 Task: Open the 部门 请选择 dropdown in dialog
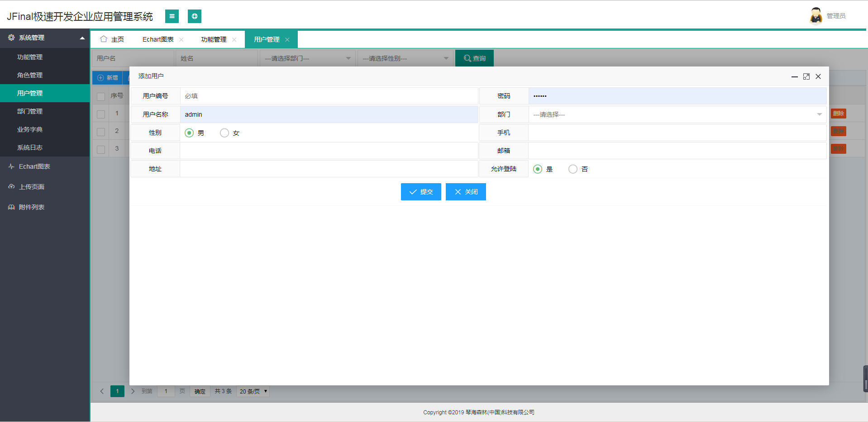[677, 114]
